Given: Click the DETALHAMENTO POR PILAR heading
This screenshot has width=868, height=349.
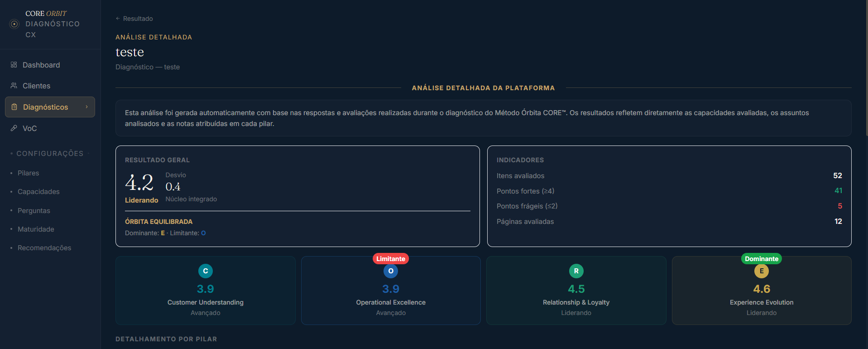Looking at the screenshot, I should [166, 339].
